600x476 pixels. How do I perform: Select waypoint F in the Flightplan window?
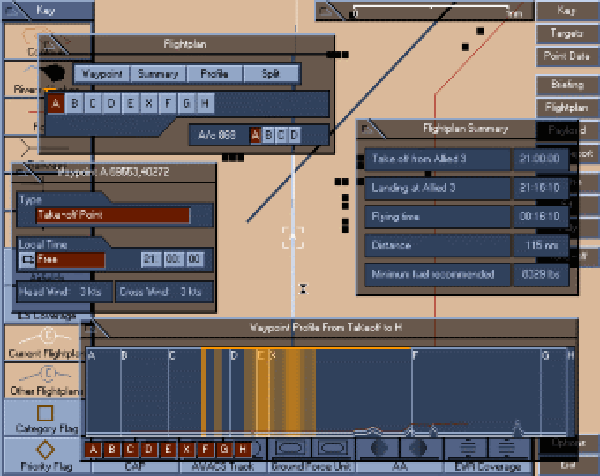pos(168,103)
